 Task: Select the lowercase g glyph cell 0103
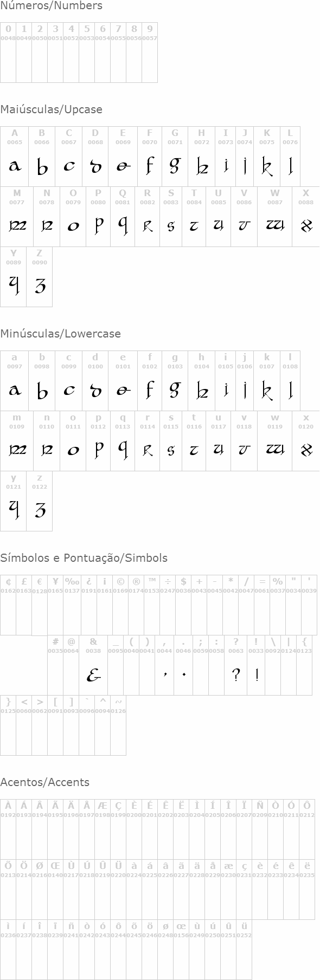click(175, 381)
